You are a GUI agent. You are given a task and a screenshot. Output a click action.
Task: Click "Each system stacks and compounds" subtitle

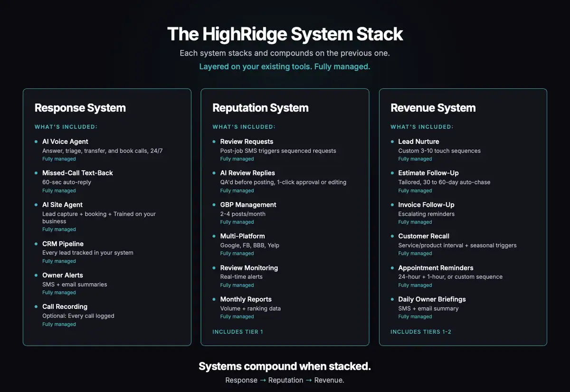(x=285, y=53)
